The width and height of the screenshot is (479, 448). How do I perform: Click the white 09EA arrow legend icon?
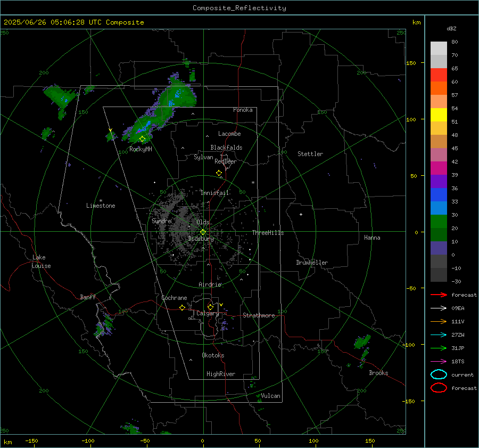pyautogui.click(x=439, y=308)
